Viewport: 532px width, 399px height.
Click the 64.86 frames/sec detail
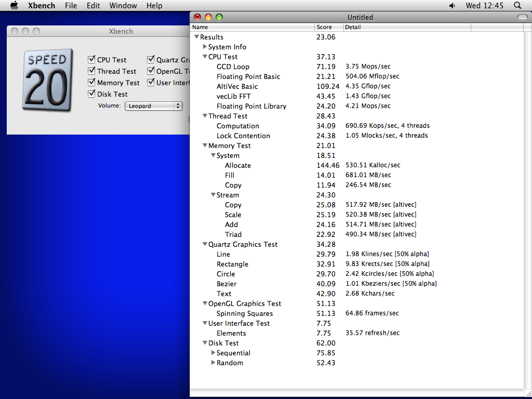pos(372,313)
